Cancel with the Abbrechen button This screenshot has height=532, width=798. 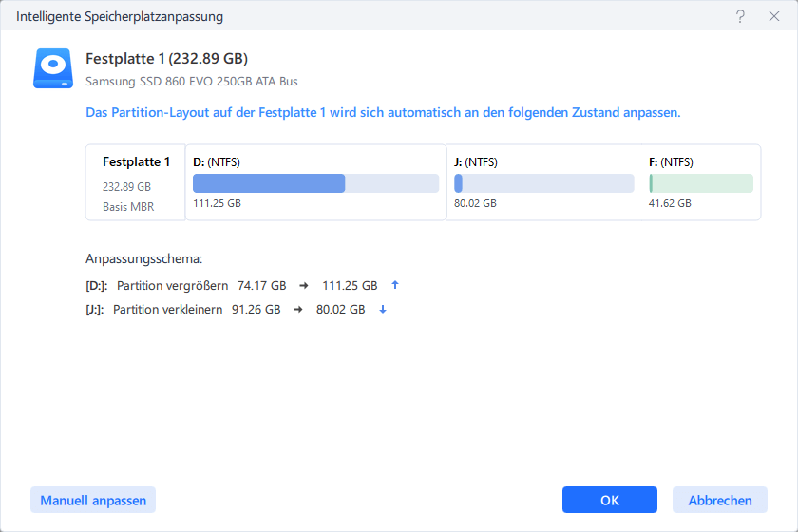tap(720, 500)
